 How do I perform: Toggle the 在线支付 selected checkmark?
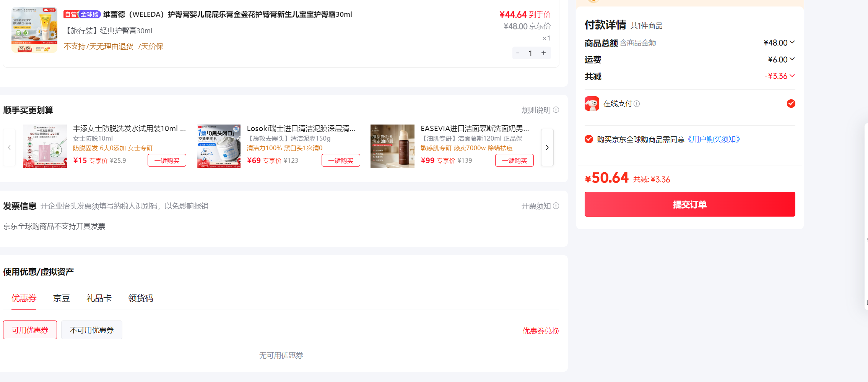point(791,104)
